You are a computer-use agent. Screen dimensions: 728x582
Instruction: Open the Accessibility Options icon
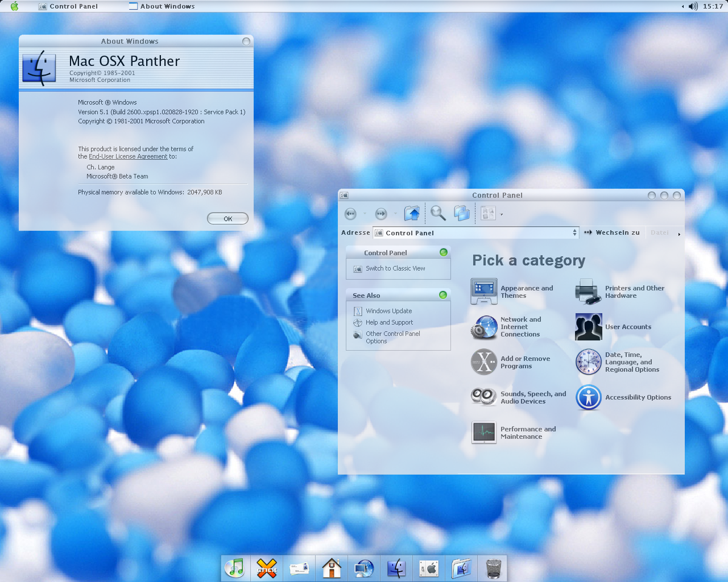coord(588,397)
